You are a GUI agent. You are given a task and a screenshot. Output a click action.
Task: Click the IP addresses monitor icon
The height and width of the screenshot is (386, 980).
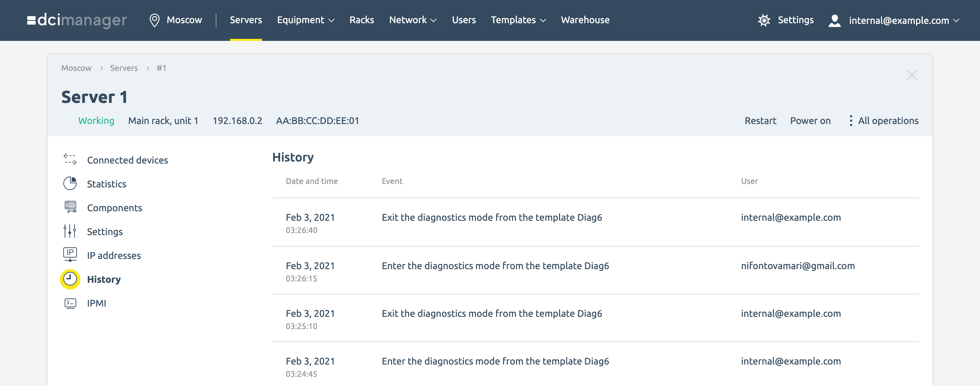70,254
